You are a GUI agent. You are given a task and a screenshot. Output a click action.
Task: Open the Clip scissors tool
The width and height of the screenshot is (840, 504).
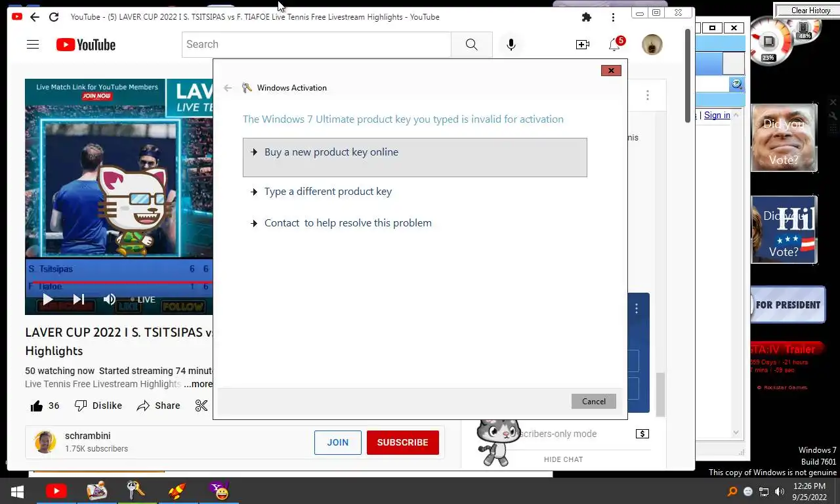click(x=201, y=406)
